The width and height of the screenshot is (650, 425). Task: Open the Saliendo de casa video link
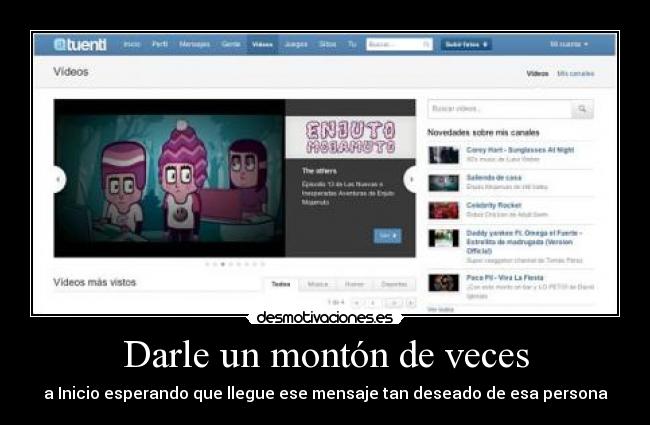point(494,177)
